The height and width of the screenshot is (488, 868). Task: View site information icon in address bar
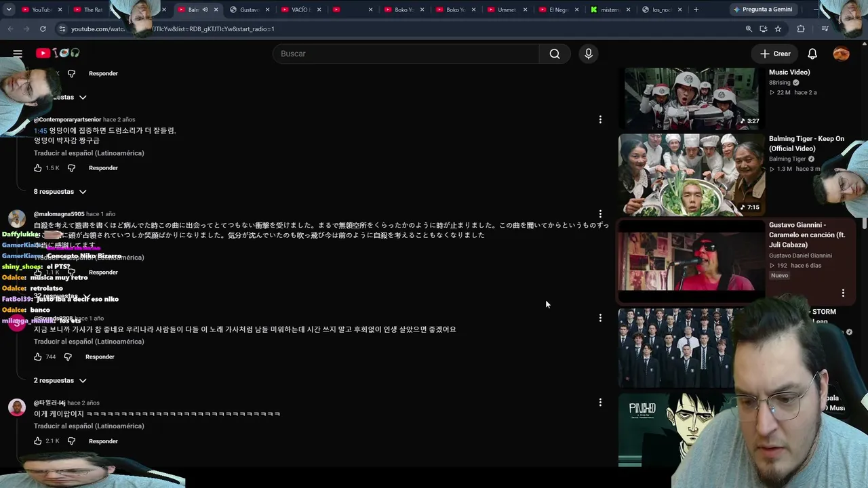(62, 29)
